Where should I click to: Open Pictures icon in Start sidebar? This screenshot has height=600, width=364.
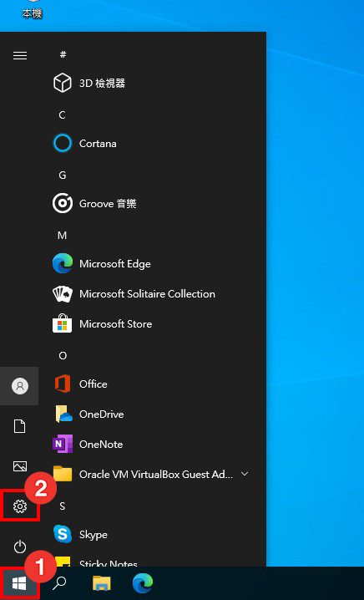tap(20, 466)
